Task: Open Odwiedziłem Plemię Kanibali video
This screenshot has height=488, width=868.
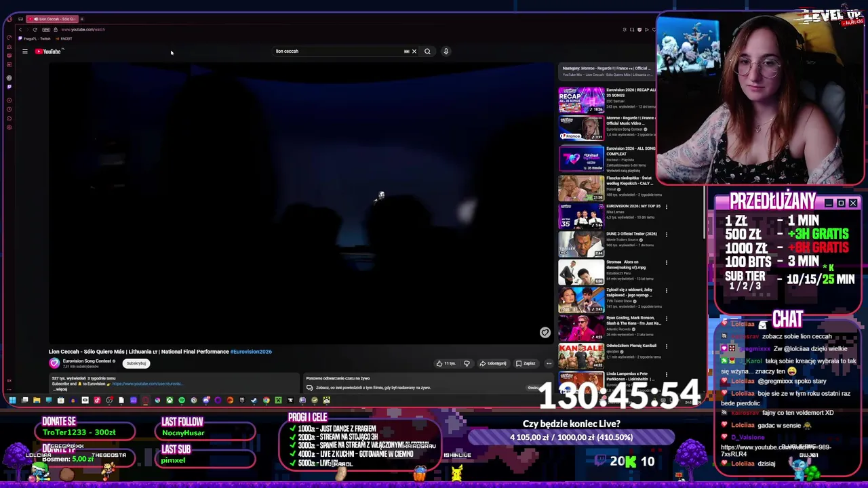Action: coord(581,357)
